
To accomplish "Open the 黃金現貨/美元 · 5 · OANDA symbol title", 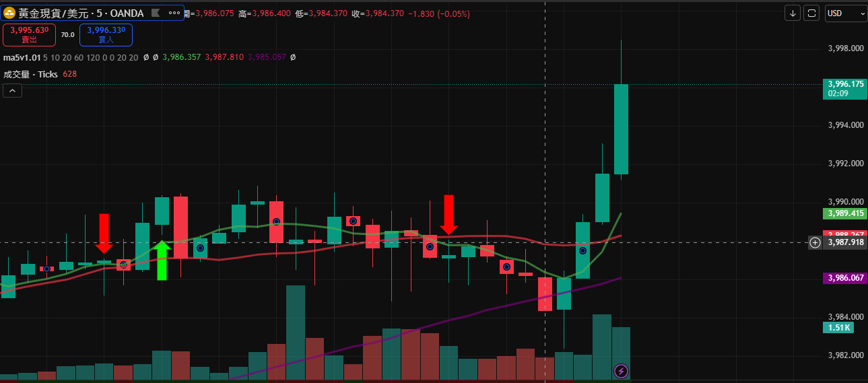I will point(81,13).
